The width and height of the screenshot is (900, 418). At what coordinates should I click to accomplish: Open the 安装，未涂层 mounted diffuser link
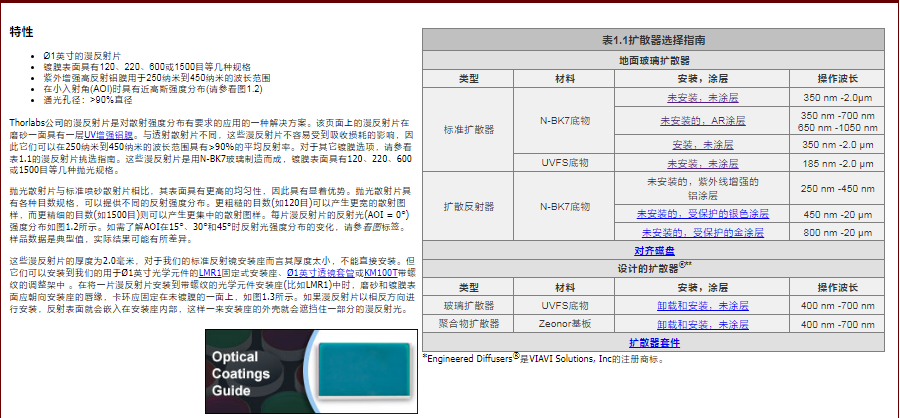click(702, 145)
